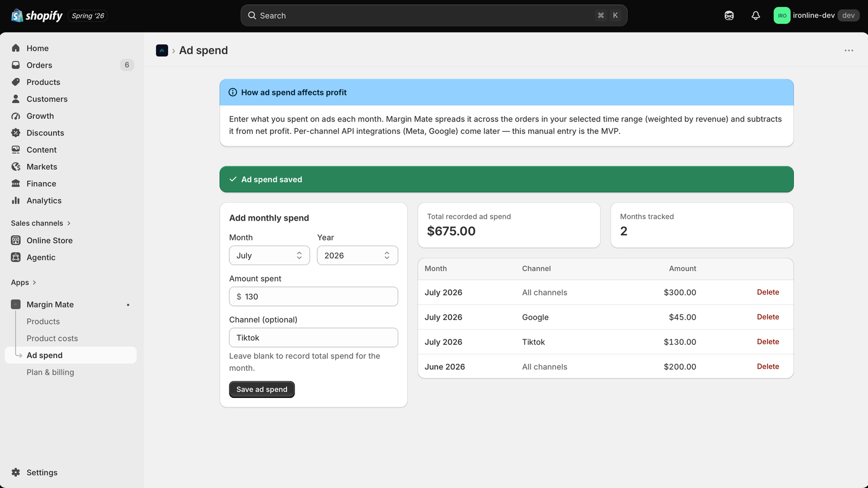
Task: Open the Analytics menu item
Action: click(71, 201)
